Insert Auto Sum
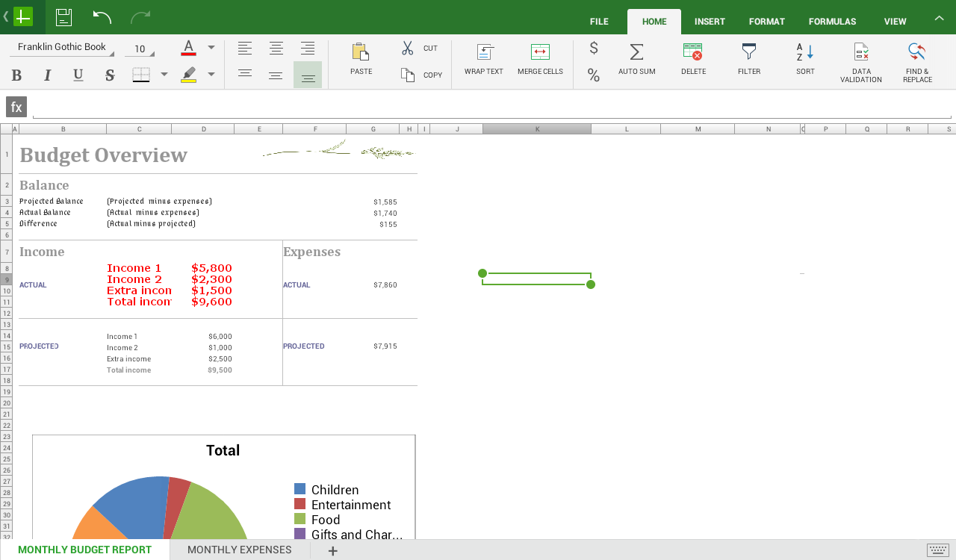 [x=637, y=59]
